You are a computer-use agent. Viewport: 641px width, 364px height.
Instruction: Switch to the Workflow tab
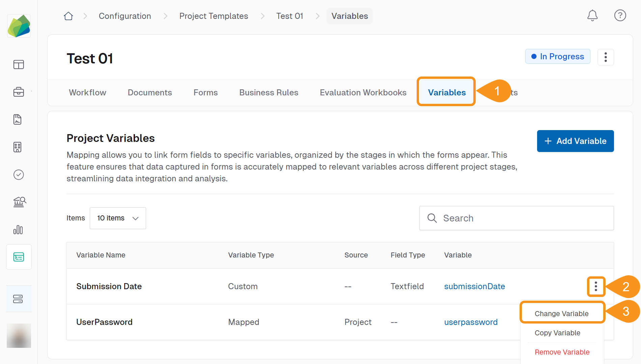(87, 93)
